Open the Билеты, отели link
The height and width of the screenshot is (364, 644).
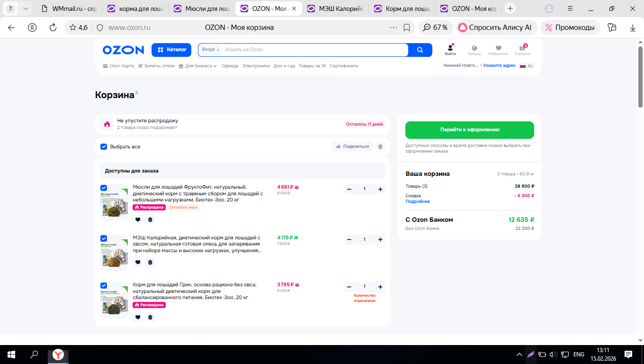point(156,66)
